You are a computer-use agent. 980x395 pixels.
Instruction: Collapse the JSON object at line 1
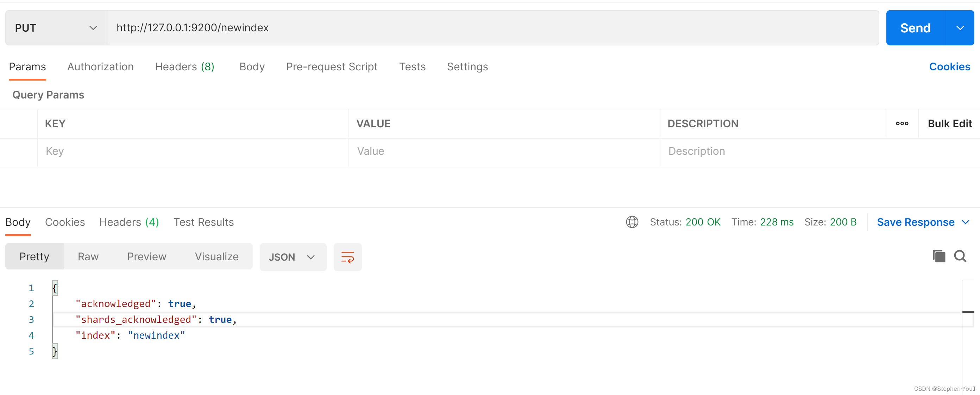coord(55,288)
